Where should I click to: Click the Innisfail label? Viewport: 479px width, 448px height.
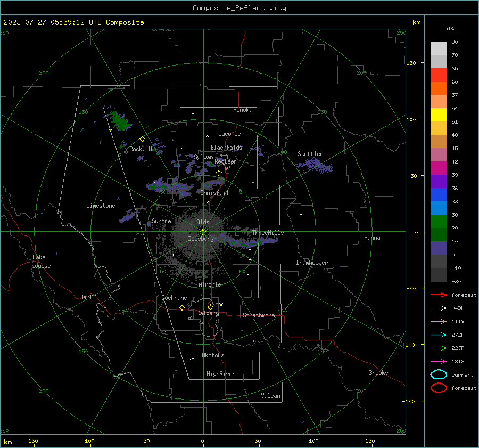214,193
